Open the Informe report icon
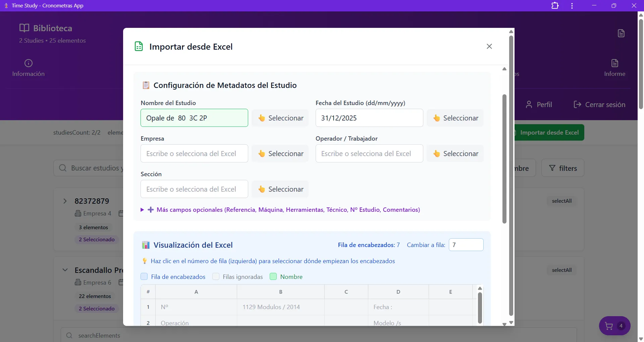This screenshot has width=644, height=342. coord(615,63)
